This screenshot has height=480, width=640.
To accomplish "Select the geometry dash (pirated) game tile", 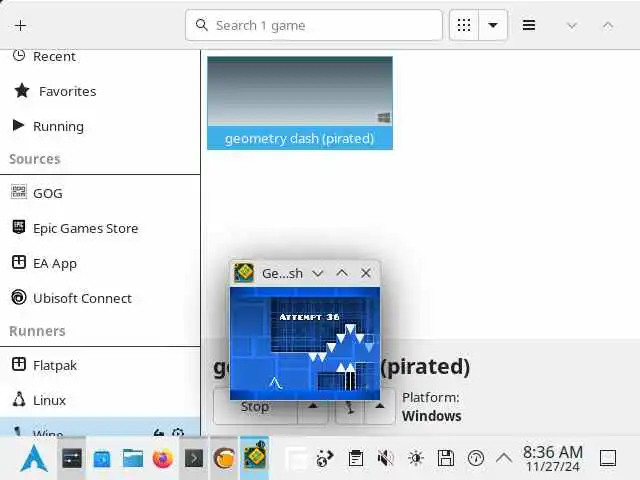I will [x=300, y=103].
